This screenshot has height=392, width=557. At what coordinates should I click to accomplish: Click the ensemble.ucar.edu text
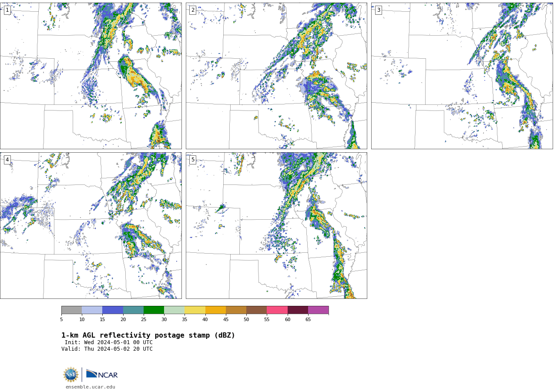91,387
